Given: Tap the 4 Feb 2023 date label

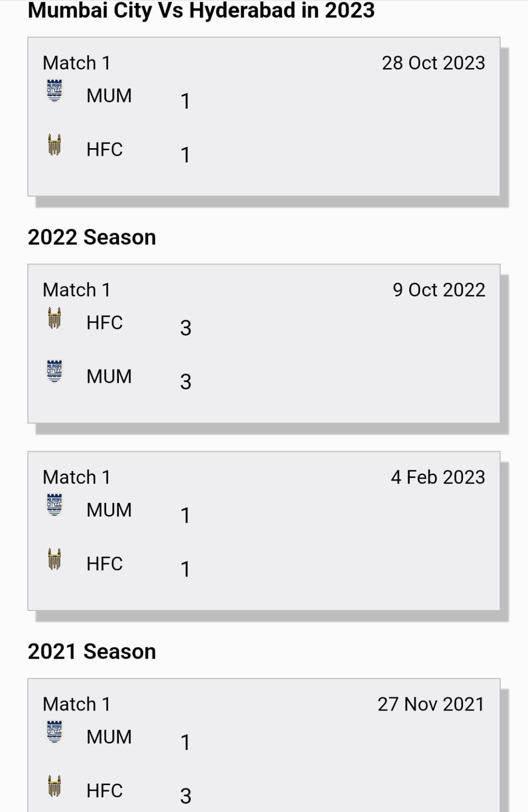Looking at the screenshot, I should click(x=438, y=477).
